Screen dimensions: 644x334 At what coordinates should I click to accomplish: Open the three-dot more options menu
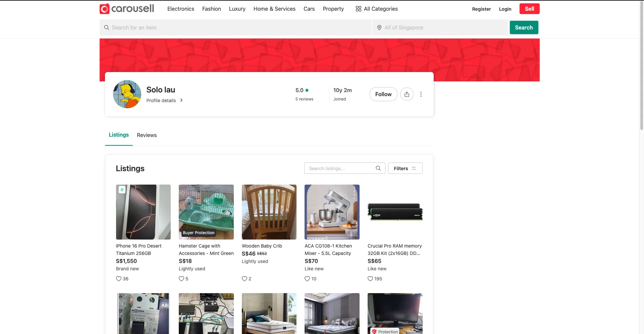tap(421, 94)
